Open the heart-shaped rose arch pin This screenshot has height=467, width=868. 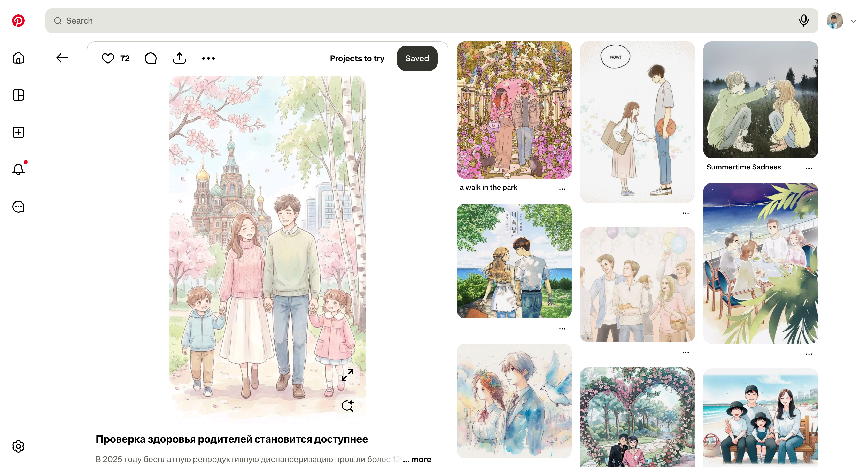(x=638, y=417)
